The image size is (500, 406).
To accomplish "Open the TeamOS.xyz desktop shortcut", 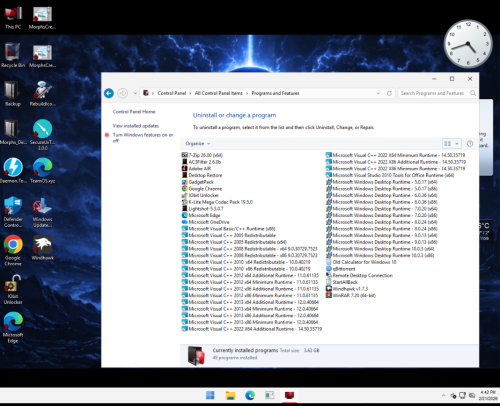I will (x=42, y=171).
